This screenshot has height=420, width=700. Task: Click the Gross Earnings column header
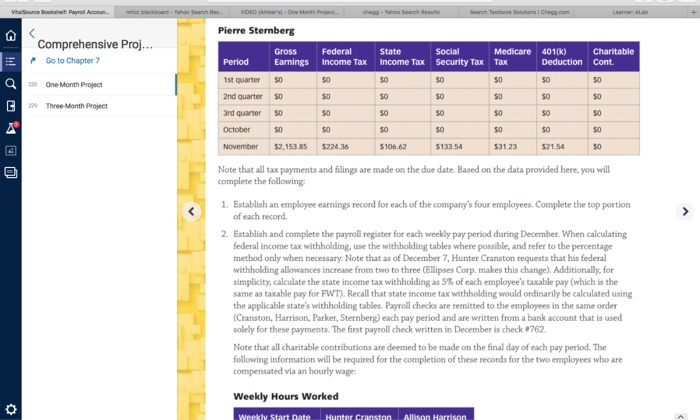(x=293, y=57)
